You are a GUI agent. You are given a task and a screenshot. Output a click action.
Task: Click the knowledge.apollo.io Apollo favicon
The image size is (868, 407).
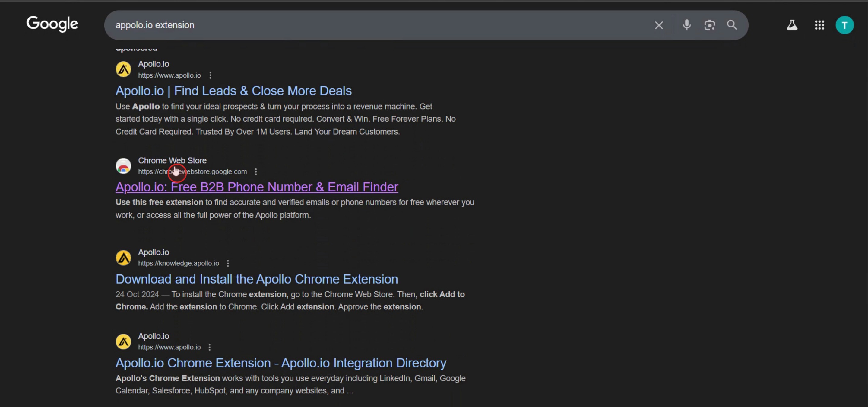[x=123, y=258]
